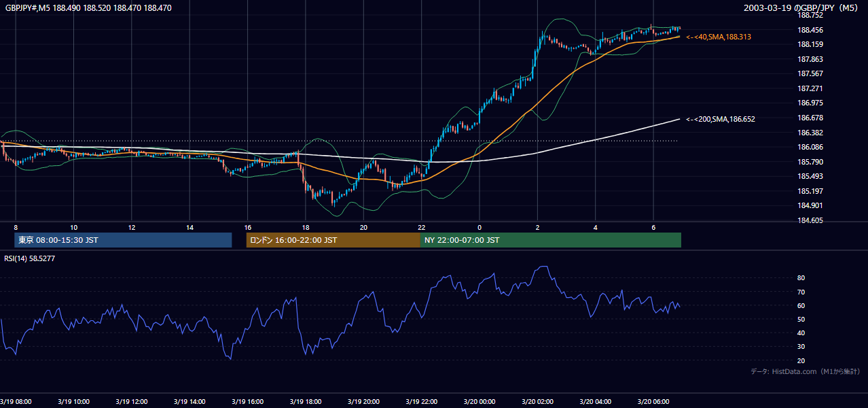Screen dimensions: 868x408
Task: Click the 3/19 22:00 time axis label
Action: click(421, 401)
